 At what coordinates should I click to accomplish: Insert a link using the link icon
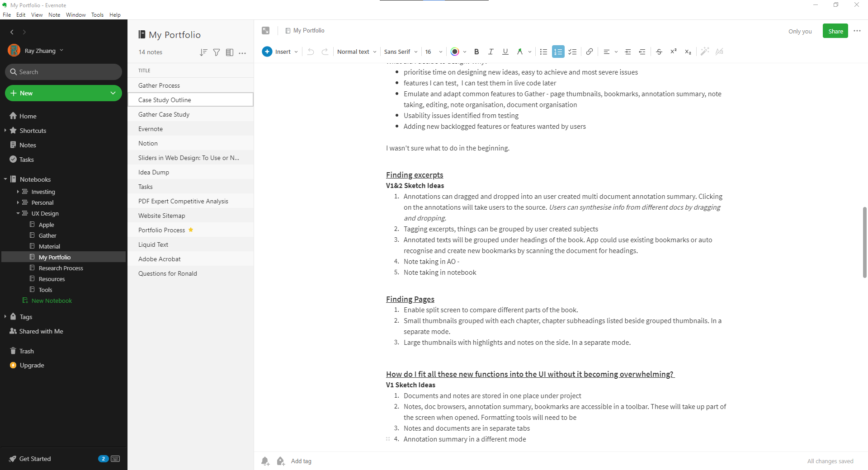point(589,52)
